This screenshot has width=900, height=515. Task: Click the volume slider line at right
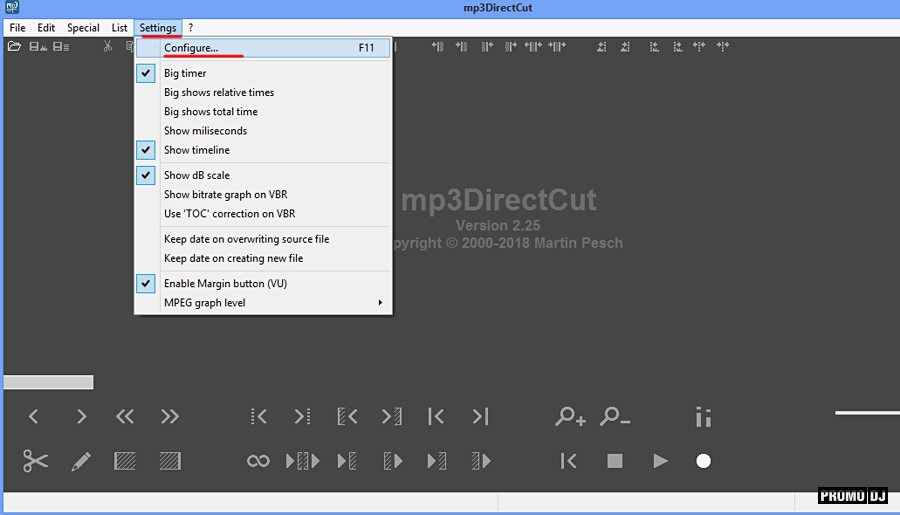point(866,412)
